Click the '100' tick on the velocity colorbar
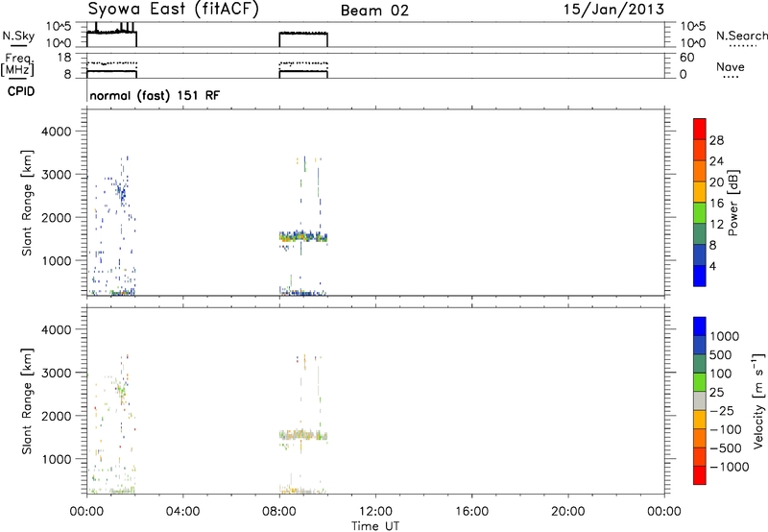Screen dimensions: 768x532 [721, 374]
